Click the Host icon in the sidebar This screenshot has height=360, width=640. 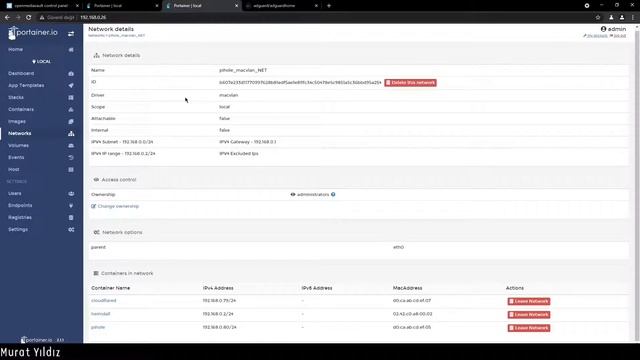point(71,169)
